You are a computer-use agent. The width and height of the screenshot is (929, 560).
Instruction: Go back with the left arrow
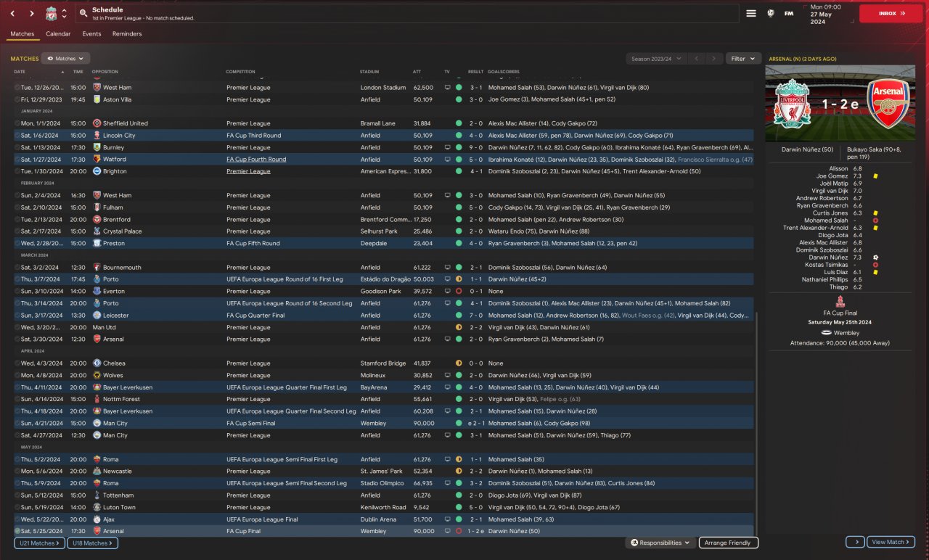(x=13, y=13)
